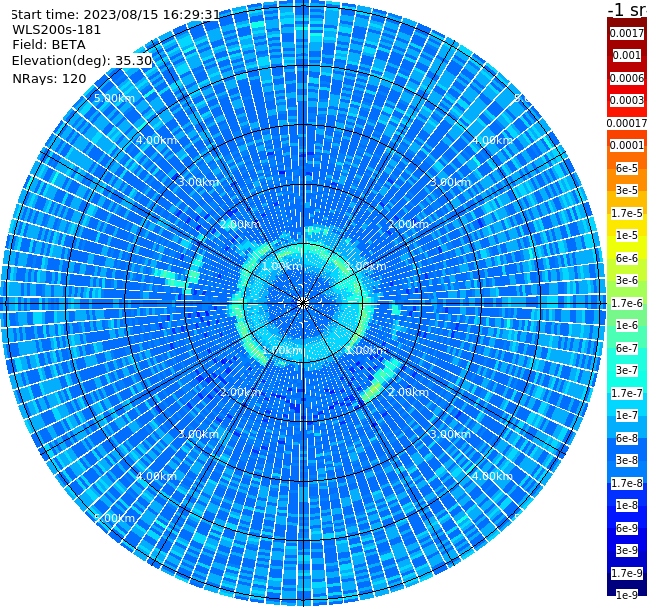Select the 4.00km ring label in lower-right quadrant
The width and height of the screenshot is (647, 607).
coord(492,476)
